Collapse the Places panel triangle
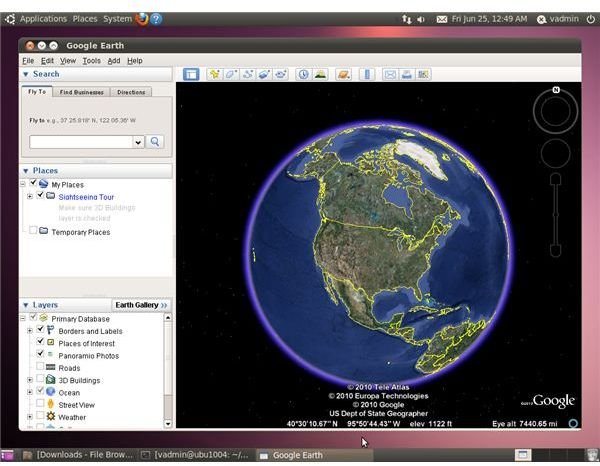This screenshot has height=466, width=600. pos(26,171)
